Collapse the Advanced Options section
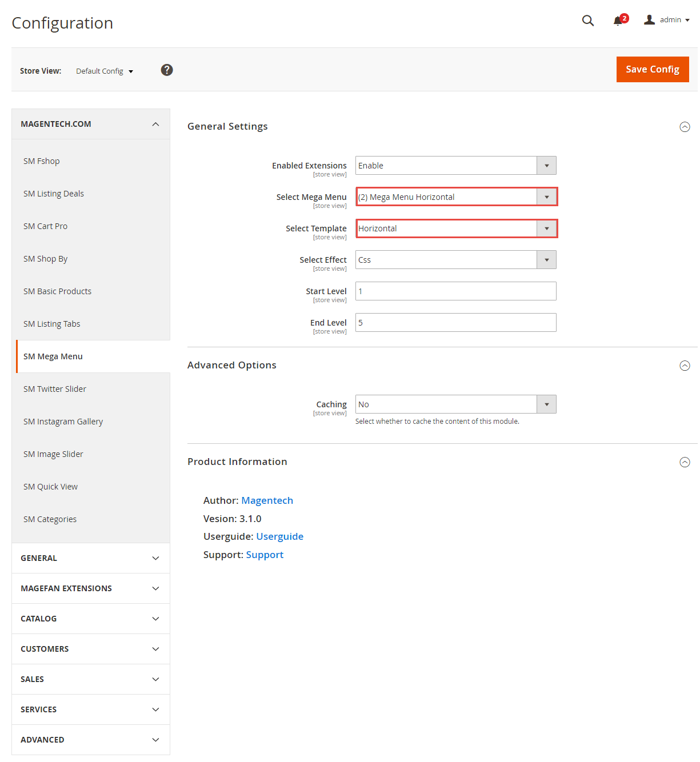 pos(685,366)
